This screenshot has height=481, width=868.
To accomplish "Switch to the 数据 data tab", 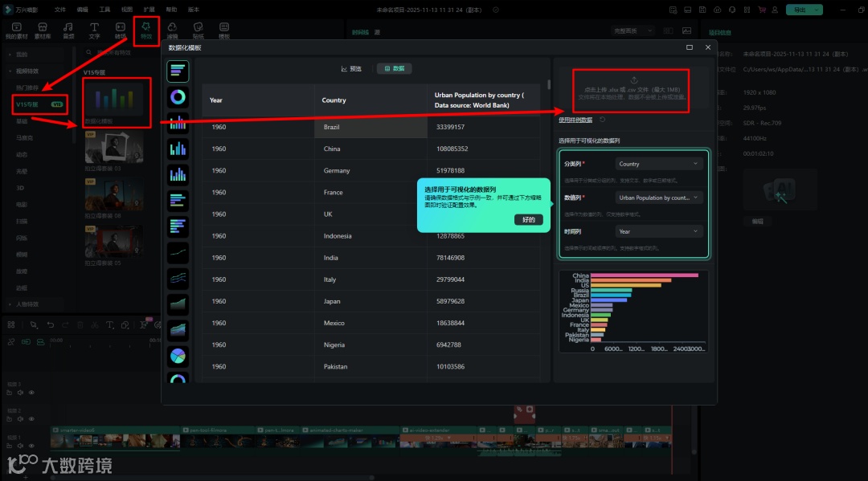I will [394, 68].
